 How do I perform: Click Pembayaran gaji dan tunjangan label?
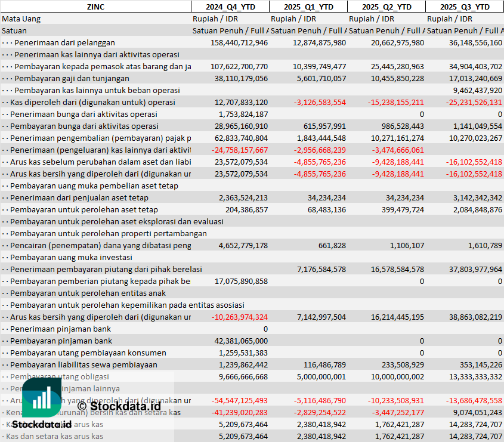72,78
